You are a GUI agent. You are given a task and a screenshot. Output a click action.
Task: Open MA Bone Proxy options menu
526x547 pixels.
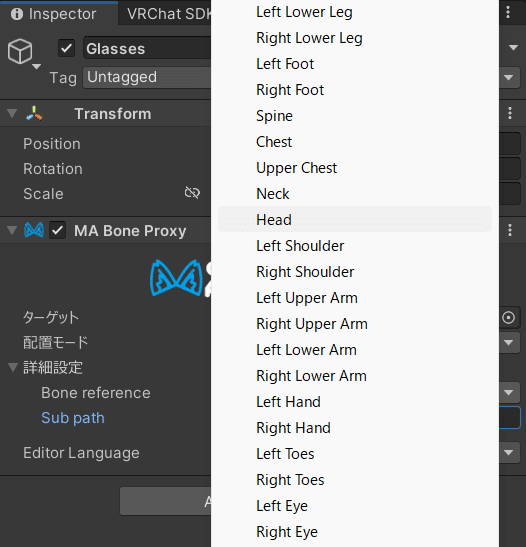pyautogui.click(x=510, y=230)
